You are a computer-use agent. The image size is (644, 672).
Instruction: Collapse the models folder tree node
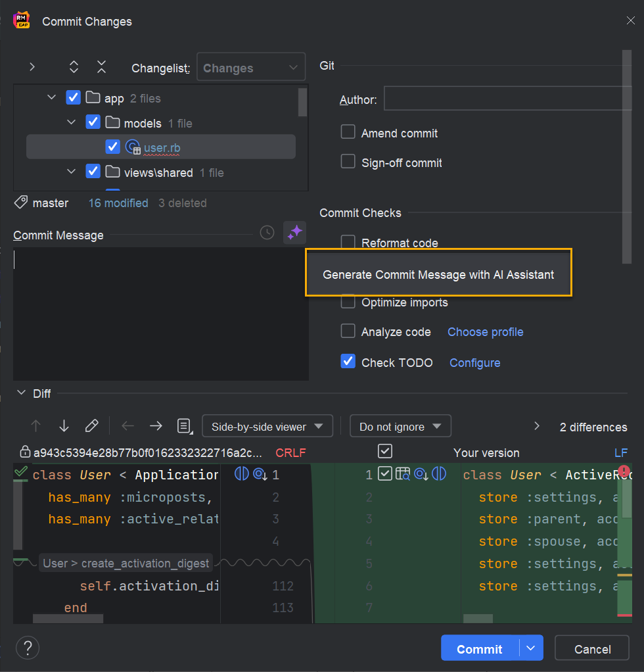pyautogui.click(x=72, y=122)
